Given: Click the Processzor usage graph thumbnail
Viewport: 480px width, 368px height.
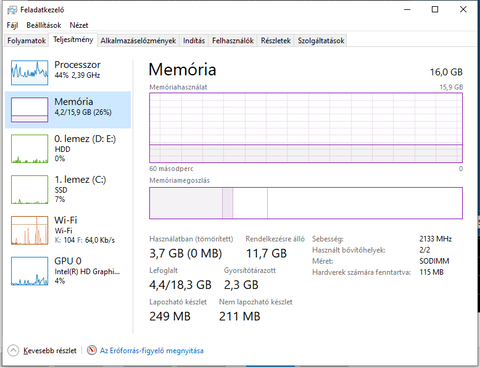Looking at the screenshot, I should tap(29, 73).
